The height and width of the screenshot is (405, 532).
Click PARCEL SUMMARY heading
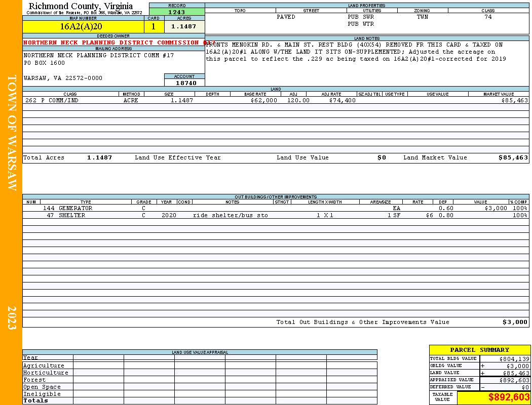(x=479, y=350)
